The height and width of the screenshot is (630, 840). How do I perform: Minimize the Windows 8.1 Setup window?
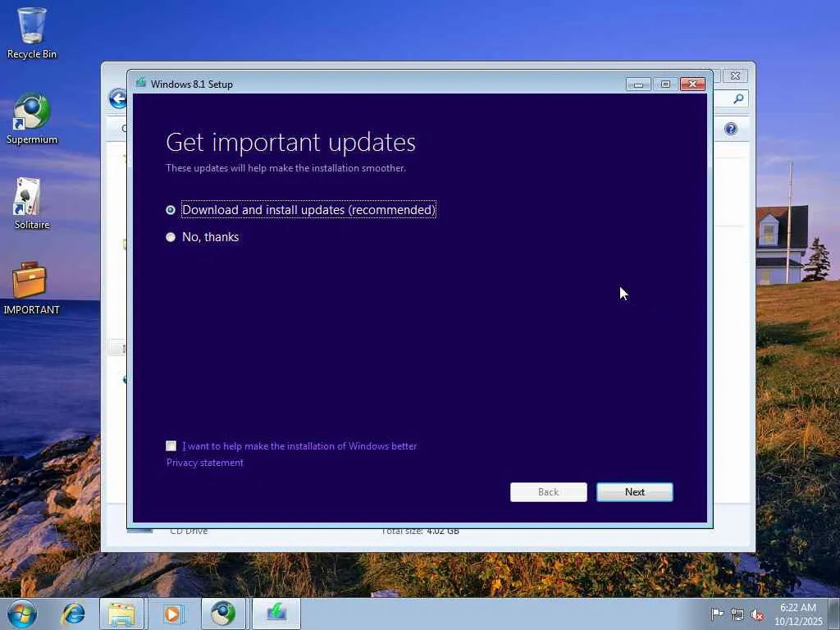point(638,84)
